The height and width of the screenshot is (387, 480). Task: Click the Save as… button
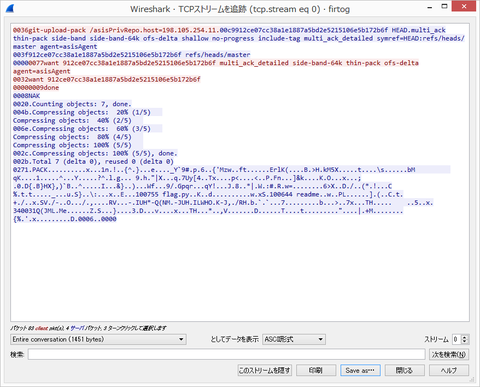[360, 370]
